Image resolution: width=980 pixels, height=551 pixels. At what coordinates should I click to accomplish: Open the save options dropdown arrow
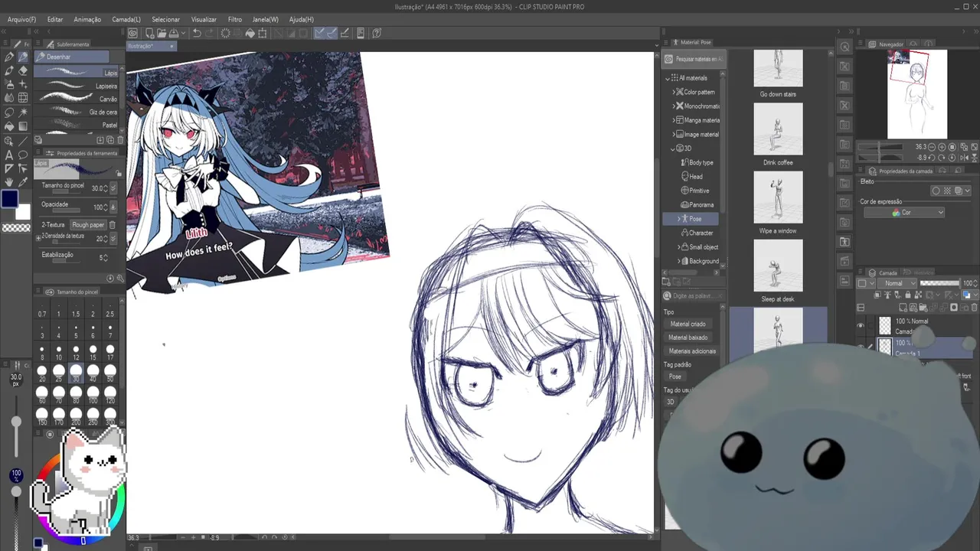pyautogui.click(x=184, y=33)
